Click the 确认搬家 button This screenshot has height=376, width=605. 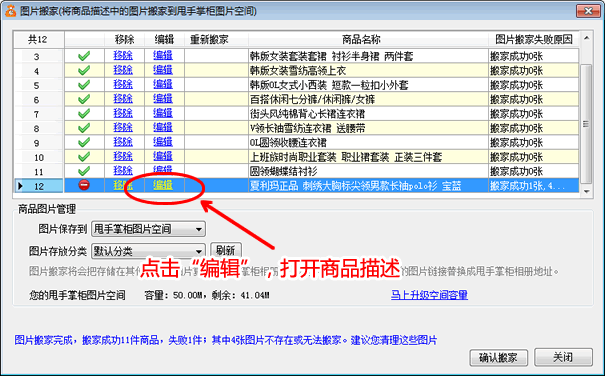point(498,357)
